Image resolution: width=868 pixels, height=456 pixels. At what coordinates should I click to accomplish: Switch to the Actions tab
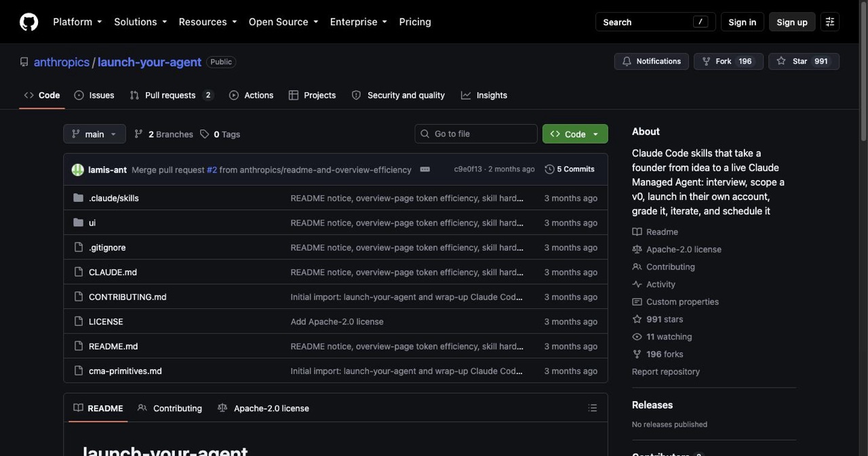252,96
